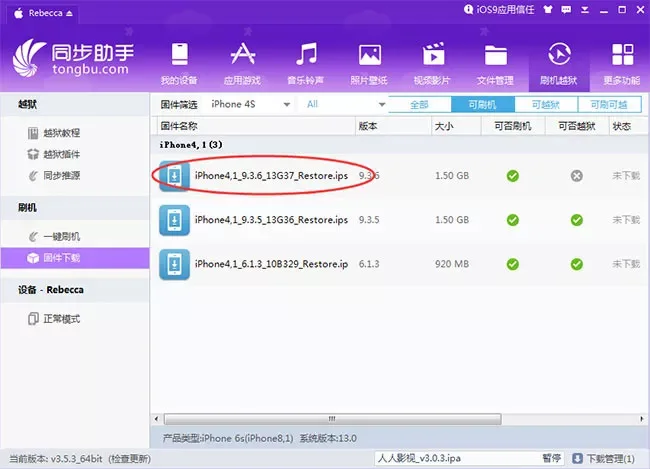
Task: Open 应用游戏 apps and games section
Action: (x=243, y=63)
